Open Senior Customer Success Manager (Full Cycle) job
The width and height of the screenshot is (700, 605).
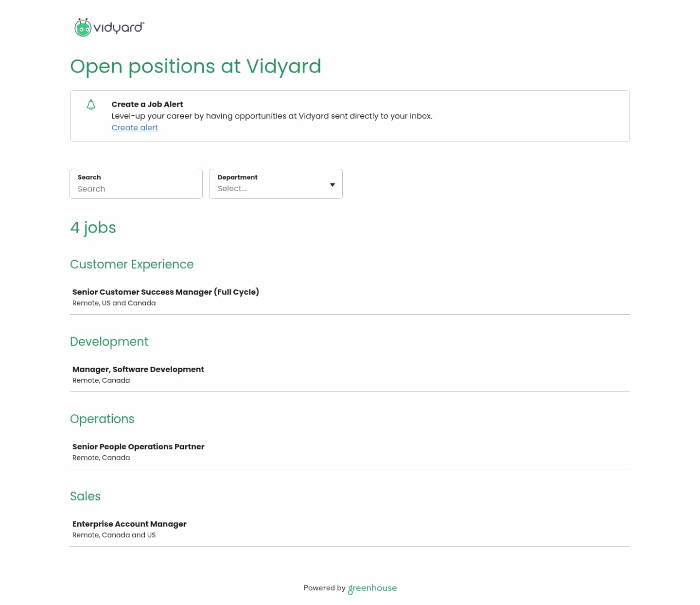(166, 292)
